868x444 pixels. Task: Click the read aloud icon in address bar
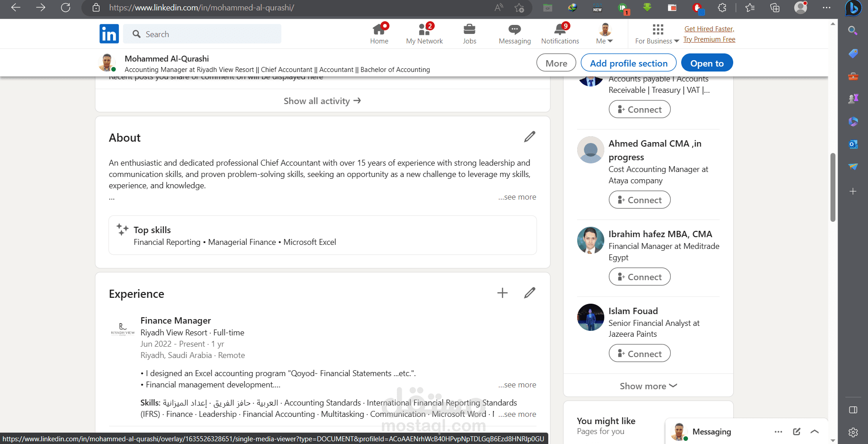coord(499,8)
